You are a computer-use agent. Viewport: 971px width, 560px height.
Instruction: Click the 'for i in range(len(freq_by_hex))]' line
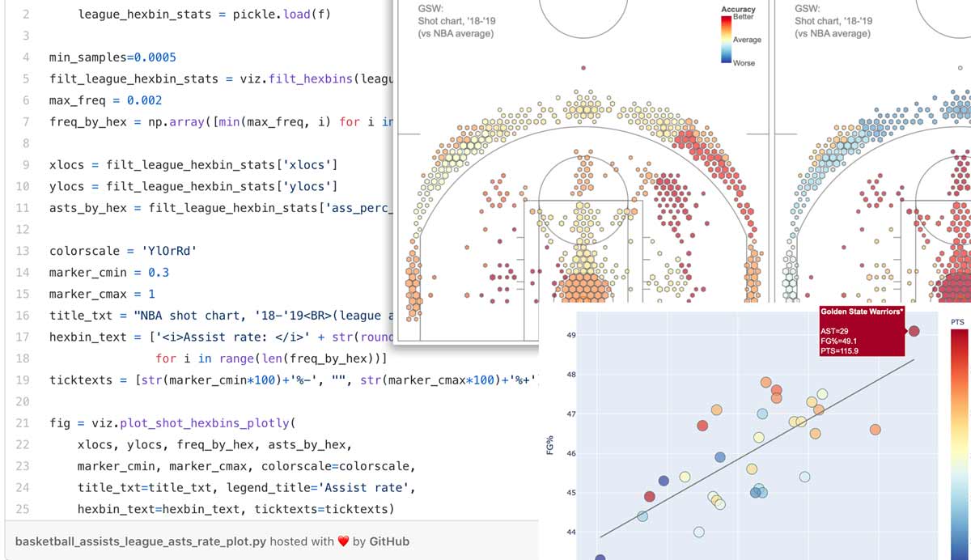272,358
